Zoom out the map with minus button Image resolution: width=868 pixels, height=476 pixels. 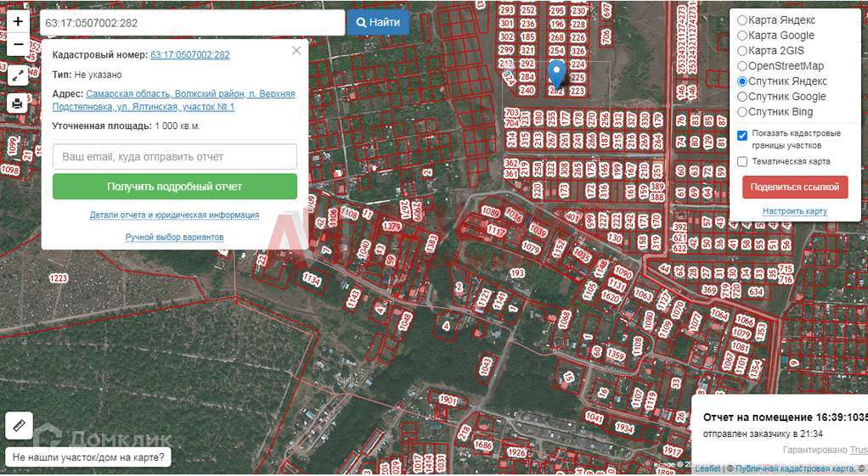pyautogui.click(x=18, y=44)
